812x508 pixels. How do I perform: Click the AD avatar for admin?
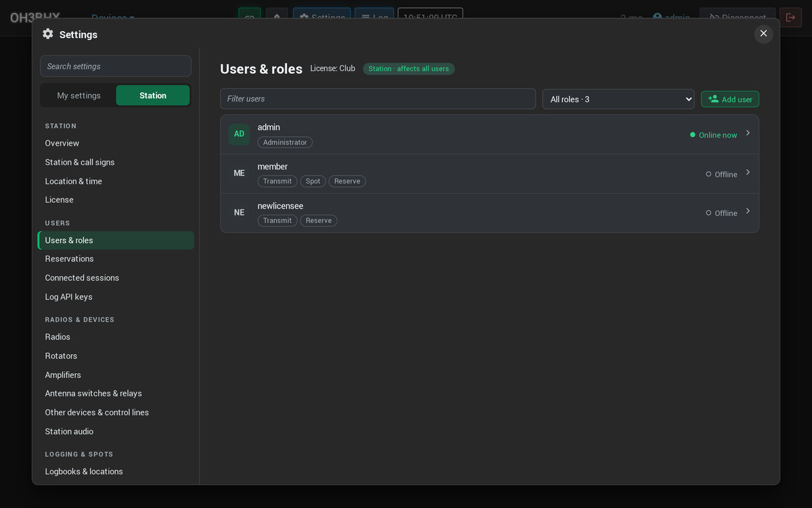click(239, 134)
